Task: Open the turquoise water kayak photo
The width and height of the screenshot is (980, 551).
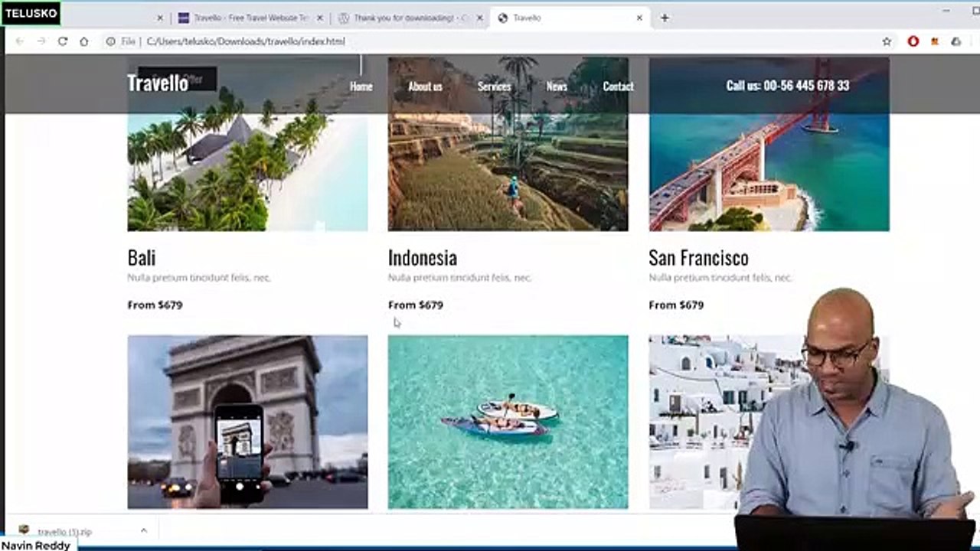Action: coord(508,422)
